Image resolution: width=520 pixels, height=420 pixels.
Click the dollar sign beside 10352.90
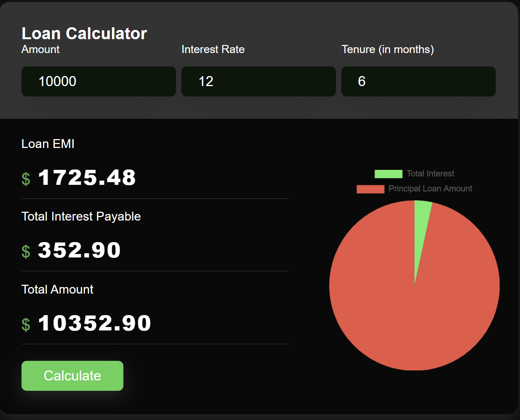pyautogui.click(x=26, y=325)
